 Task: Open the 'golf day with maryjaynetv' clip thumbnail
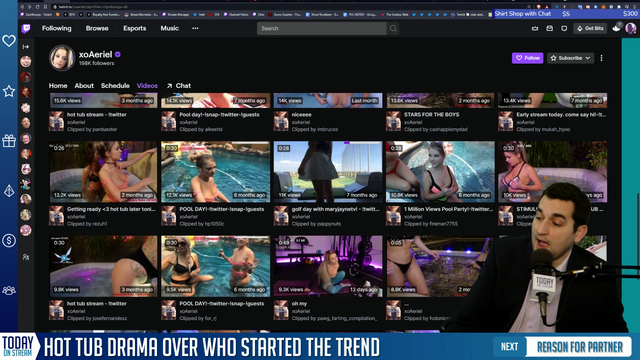328,172
